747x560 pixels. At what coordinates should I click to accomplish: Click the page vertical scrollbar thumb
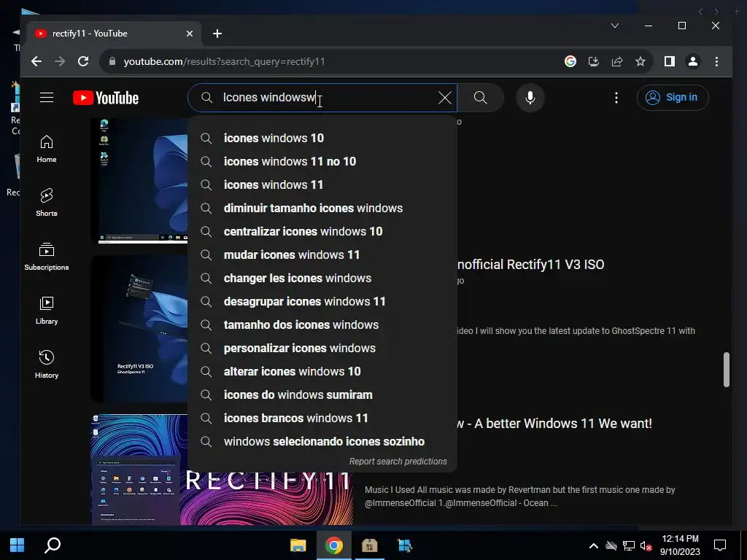coord(726,370)
